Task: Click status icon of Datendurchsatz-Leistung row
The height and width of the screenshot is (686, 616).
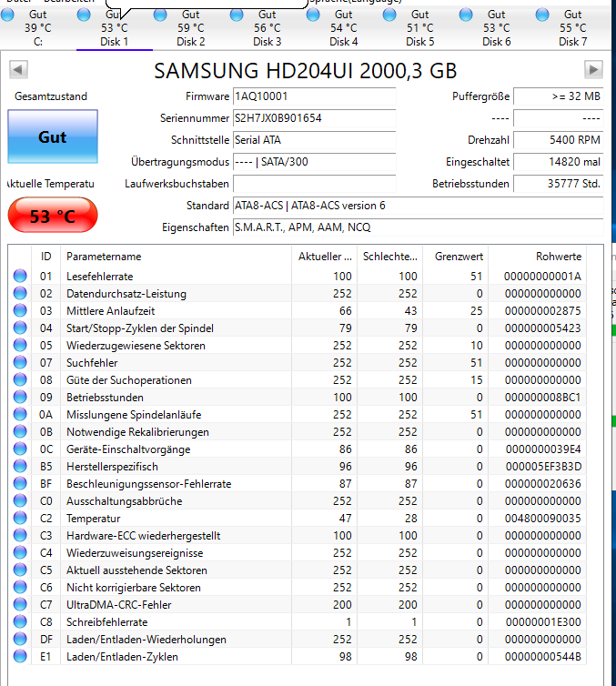Action: point(20,293)
